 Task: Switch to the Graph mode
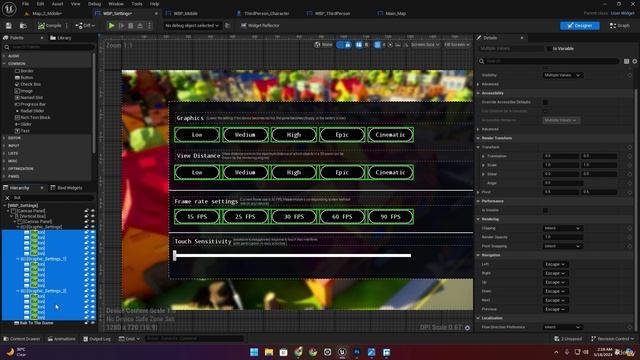tap(620, 26)
